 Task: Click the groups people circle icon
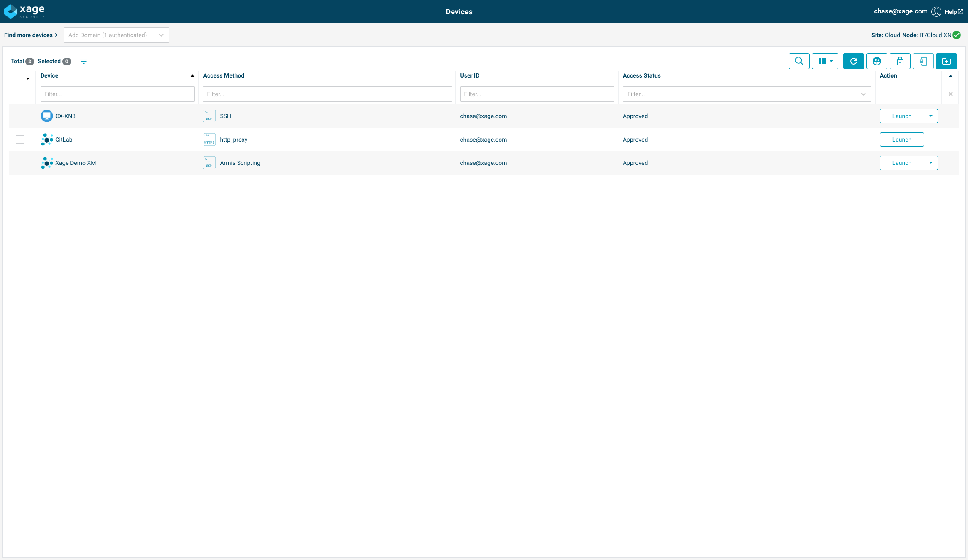click(876, 61)
